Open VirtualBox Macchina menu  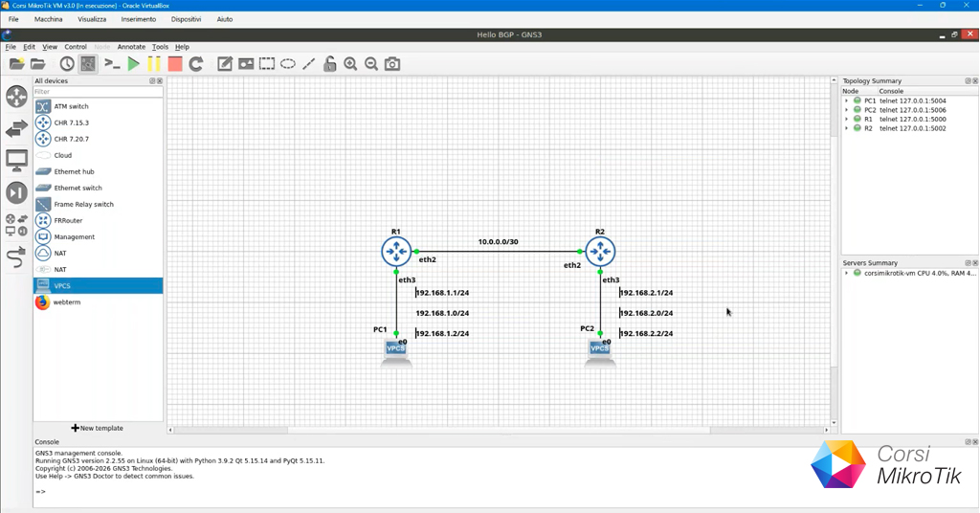point(48,19)
